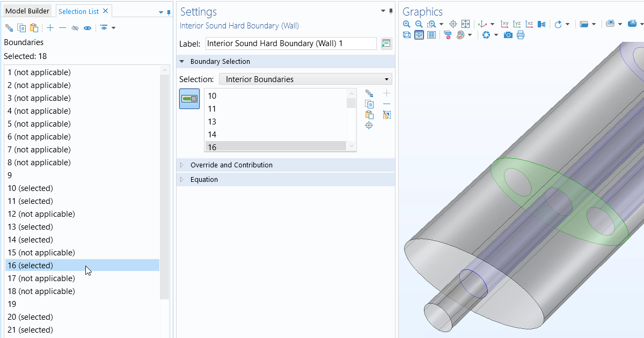Switch to the yz view in Graphics toolbar
Screen dimensions: 644x338
click(x=517, y=24)
